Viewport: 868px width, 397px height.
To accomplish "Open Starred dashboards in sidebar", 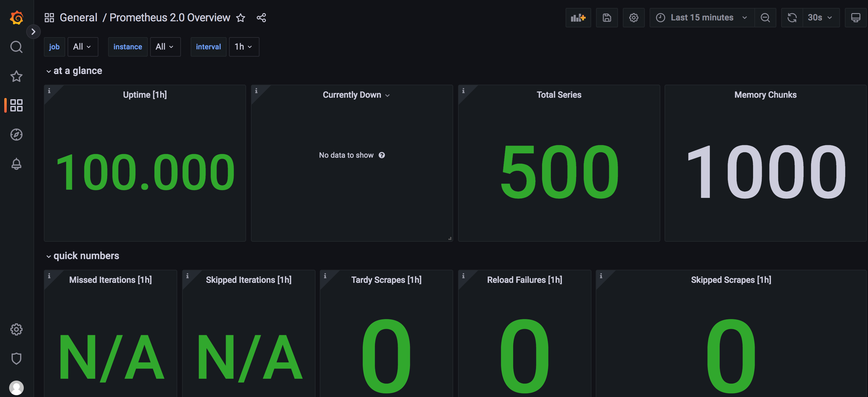I will point(16,76).
